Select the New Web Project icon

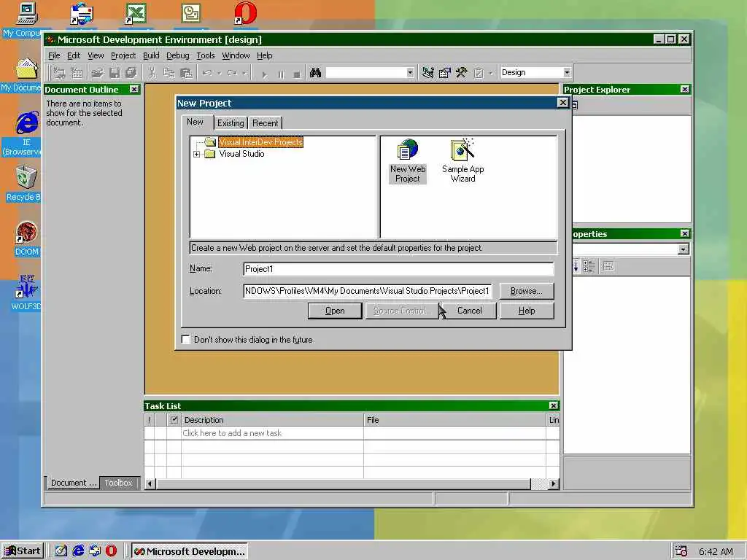point(407,161)
